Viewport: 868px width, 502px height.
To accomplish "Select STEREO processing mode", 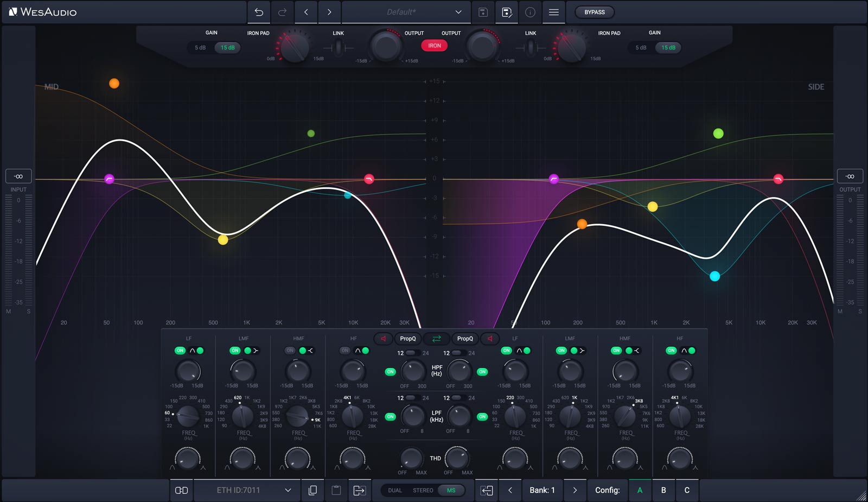I will (423, 490).
